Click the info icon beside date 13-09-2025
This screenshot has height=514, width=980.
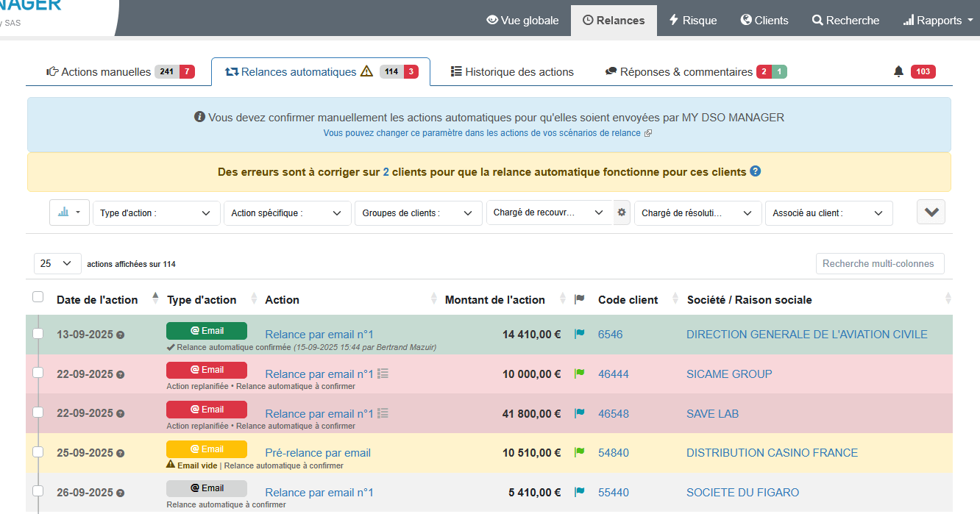click(121, 335)
